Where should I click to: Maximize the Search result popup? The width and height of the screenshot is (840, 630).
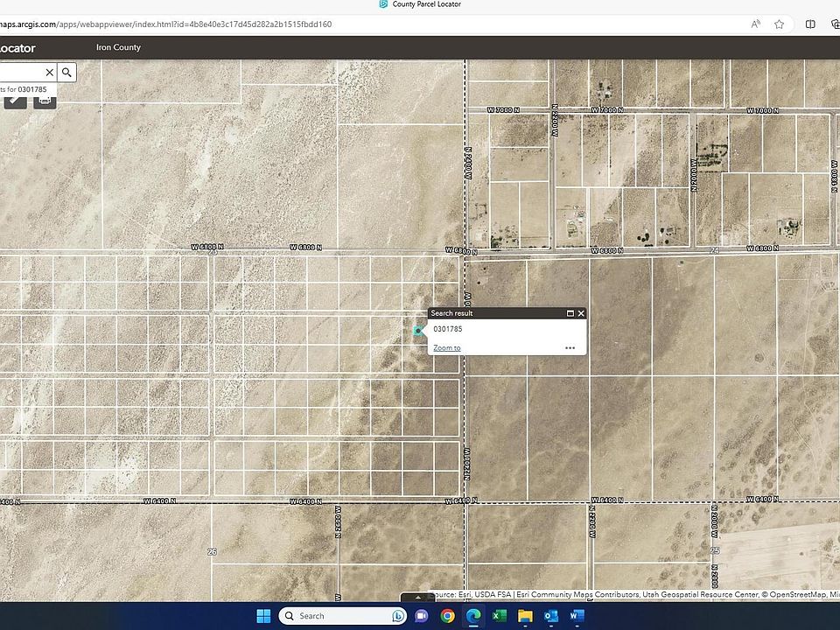click(x=570, y=313)
